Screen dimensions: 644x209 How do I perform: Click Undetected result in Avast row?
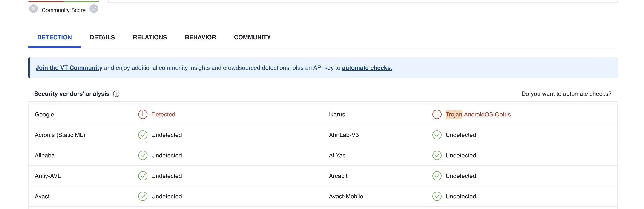coord(167,197)
